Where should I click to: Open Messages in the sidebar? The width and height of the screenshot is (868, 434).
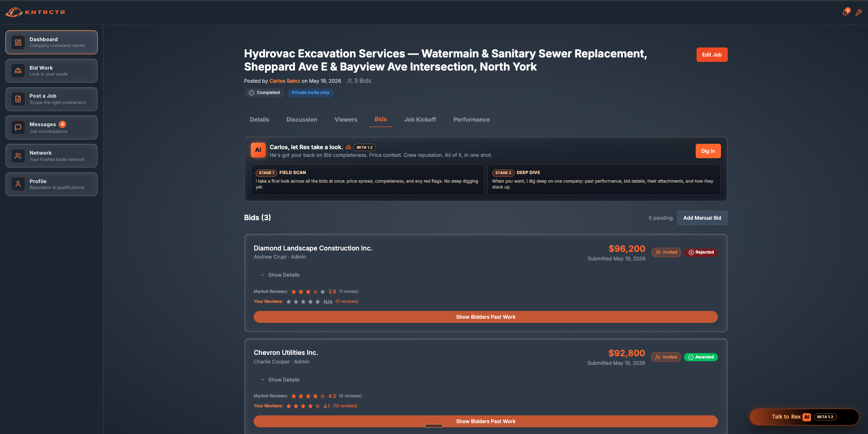52,127
